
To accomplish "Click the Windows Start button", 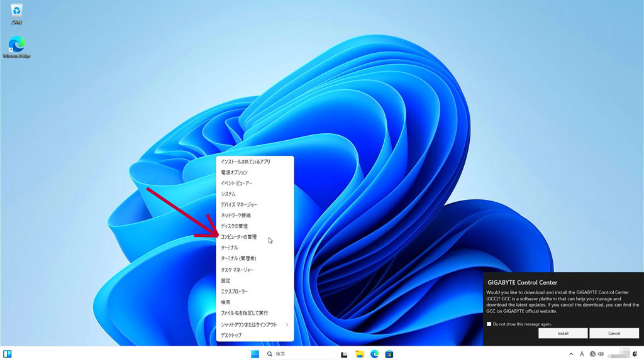I will tap(255, 354).
